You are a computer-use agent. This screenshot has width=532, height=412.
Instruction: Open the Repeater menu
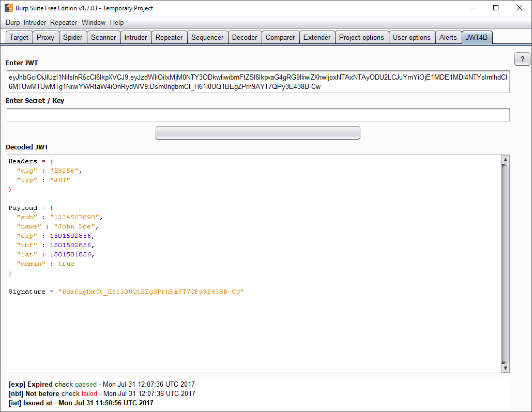tap(64, 22)
